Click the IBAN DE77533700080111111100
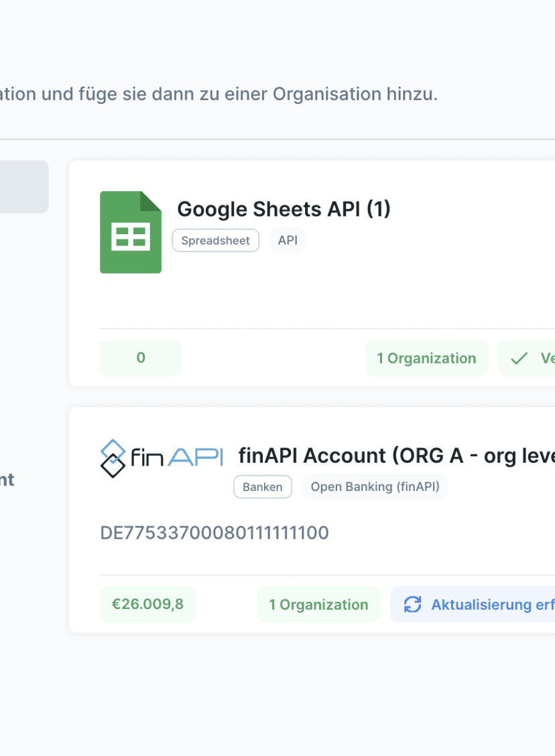 [x=214, y=533]
